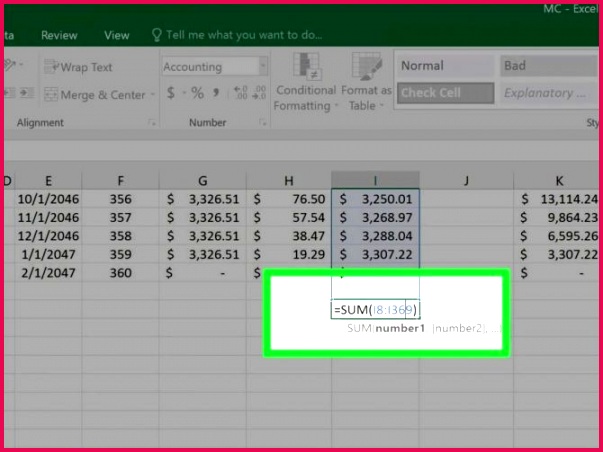The height and width of the screenshot is (452, 603).
Task: Switch to the Review tab
Action: coord(59,35)
